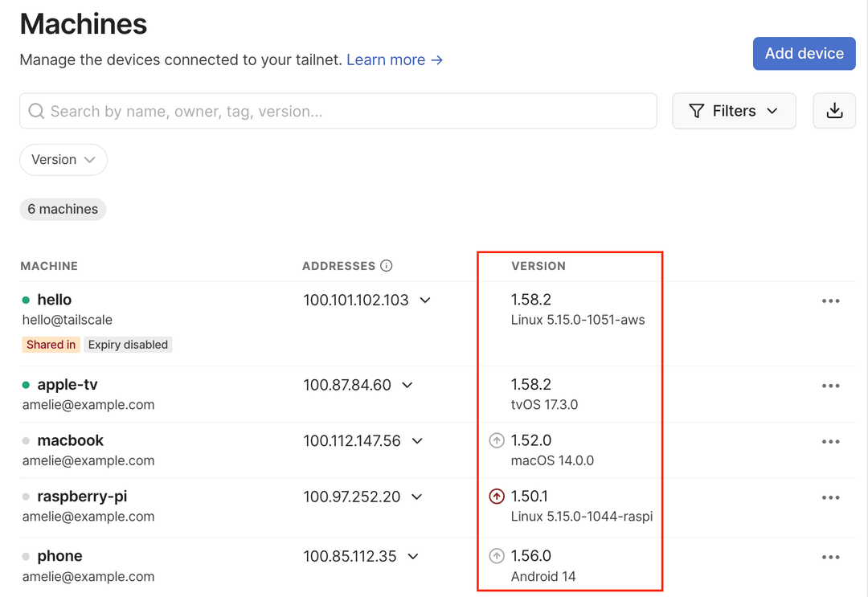The height and width of the screenshot is (597, 868).
Task: Open the Version filter dropdown
Action: pyautogui.click(x=63, y=160)
